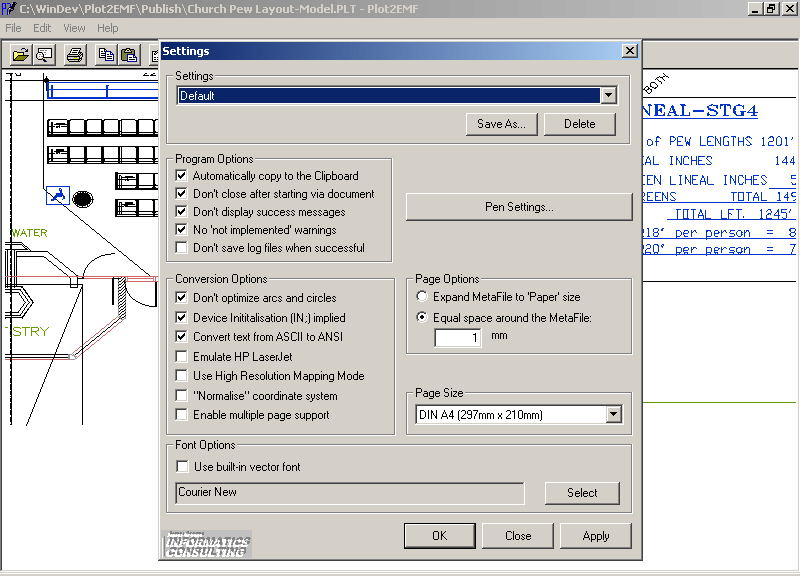Screen dimensions: 800x576
Task: Click the Delete settings button
Action: 580,124
